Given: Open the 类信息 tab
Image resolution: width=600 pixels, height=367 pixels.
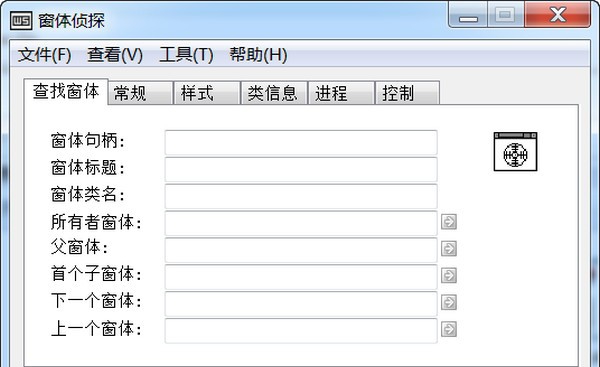Looking at the screenshot, I should tap(274, 93).
